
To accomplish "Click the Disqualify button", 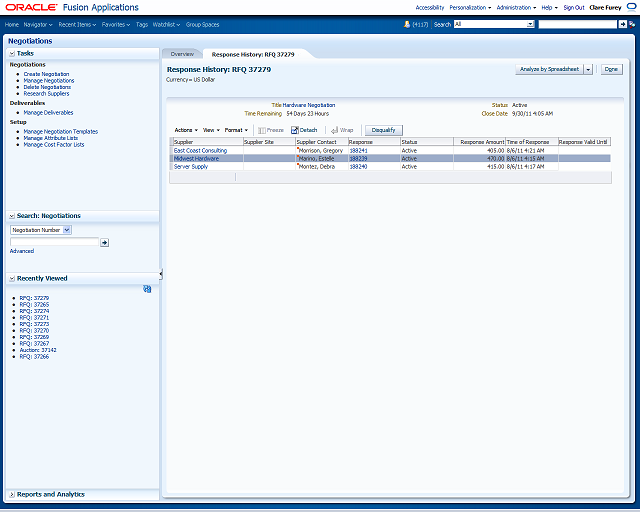I will (383, 130).
